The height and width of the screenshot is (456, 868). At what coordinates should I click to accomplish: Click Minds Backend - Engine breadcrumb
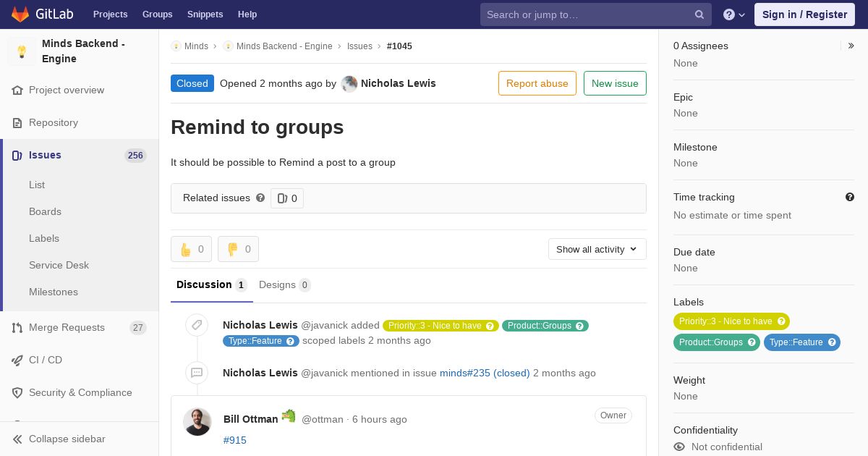coord(284,46)
